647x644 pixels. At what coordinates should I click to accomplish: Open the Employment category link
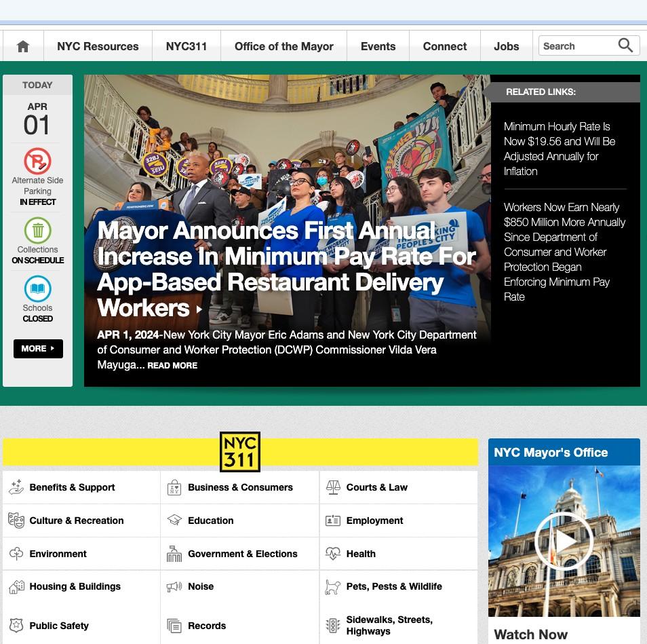pos(374,520)
